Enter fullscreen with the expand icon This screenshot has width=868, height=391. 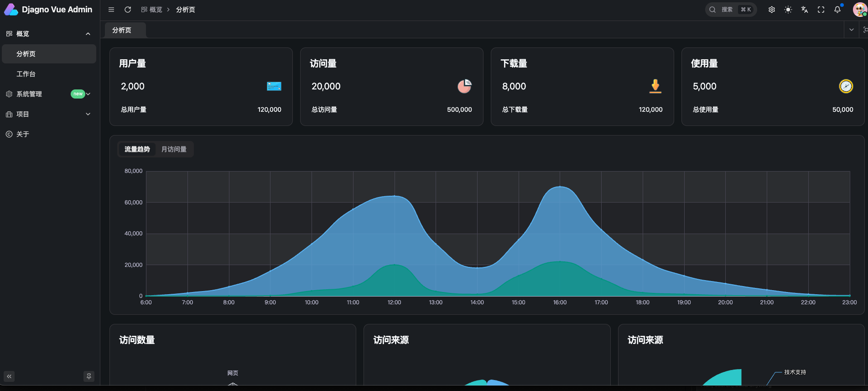coord(821,10)
